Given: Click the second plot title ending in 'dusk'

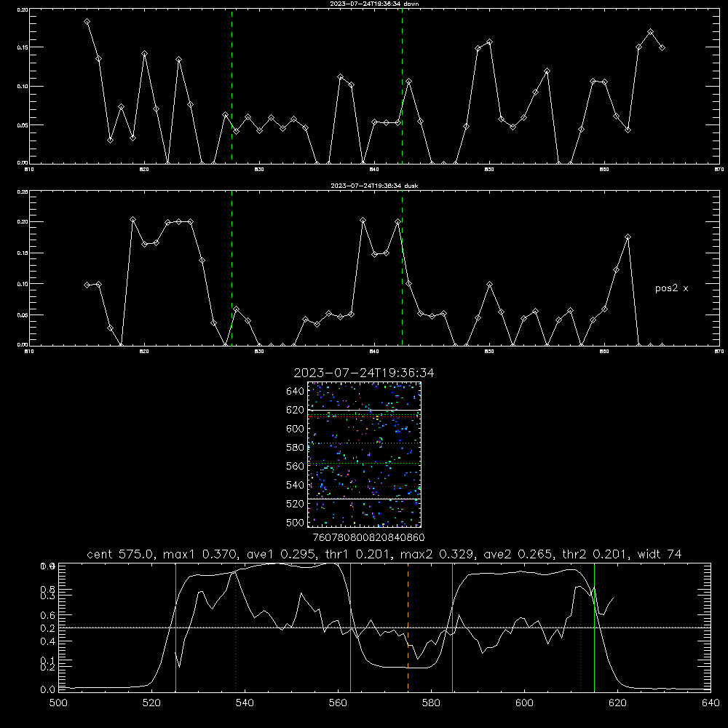Looking at the screenshot, I should (374, 186).
